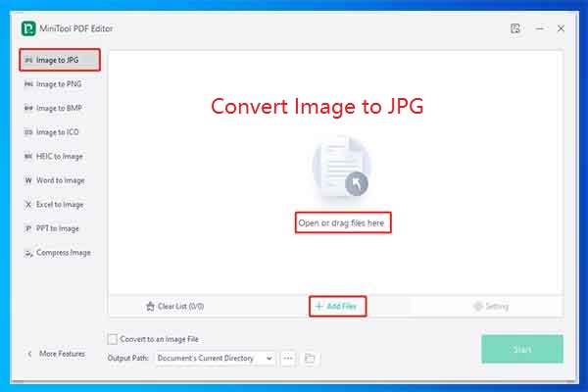588x392 pixels.
Task: Clear the file list
Action: click(174, 307)
